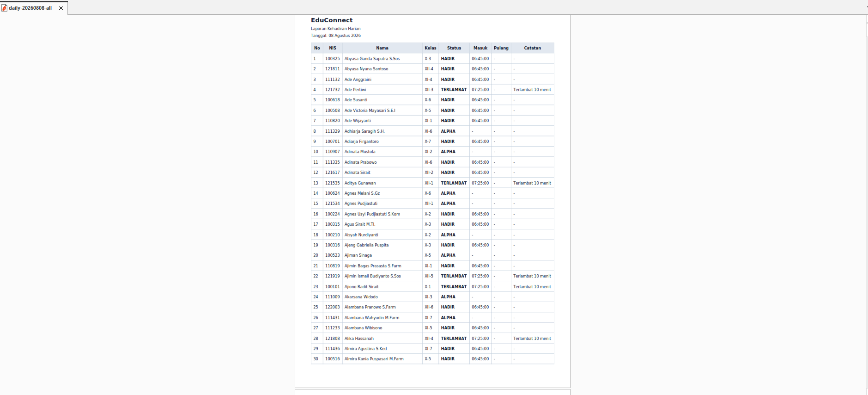
Task: Click the name Ade Victoria Mayasari S.E.I
Action: (x=370, y=111)
